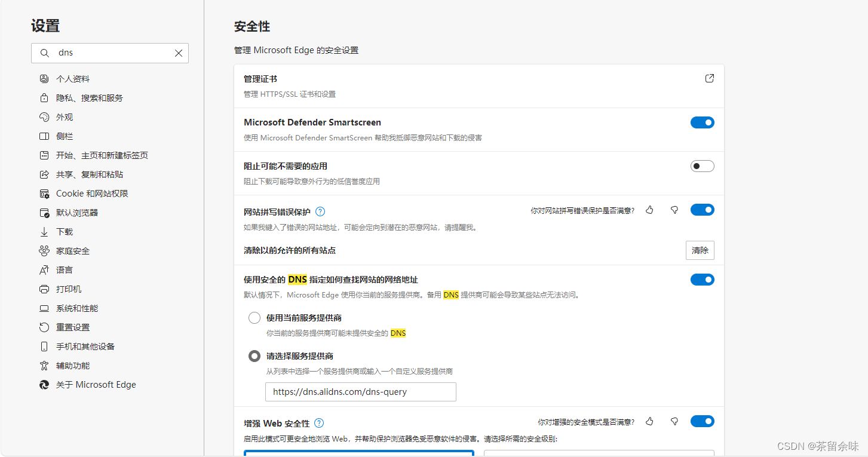Select Cookie 和网站权限 in the sidebar
Screen dimensions: 868x457
click(92, 194)
